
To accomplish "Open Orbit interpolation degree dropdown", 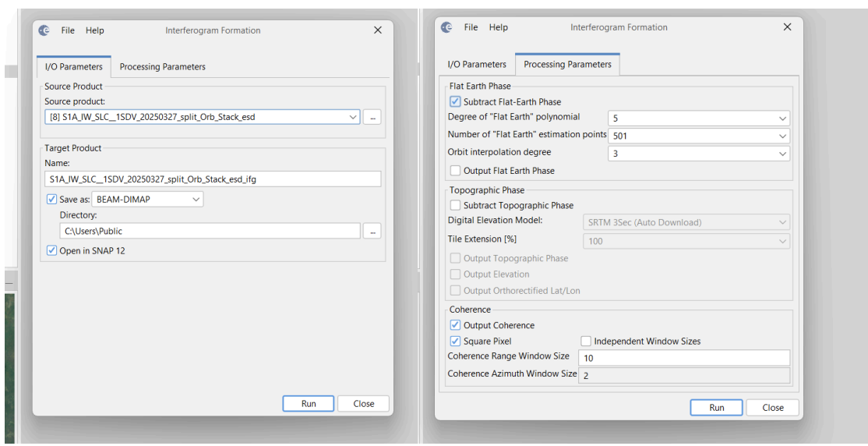I will click(x=699, y=154).
